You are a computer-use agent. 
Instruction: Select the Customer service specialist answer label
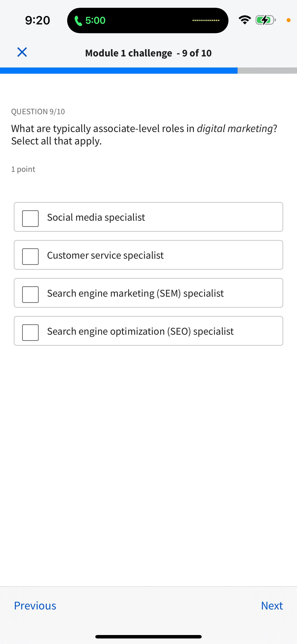click(105, 255)
